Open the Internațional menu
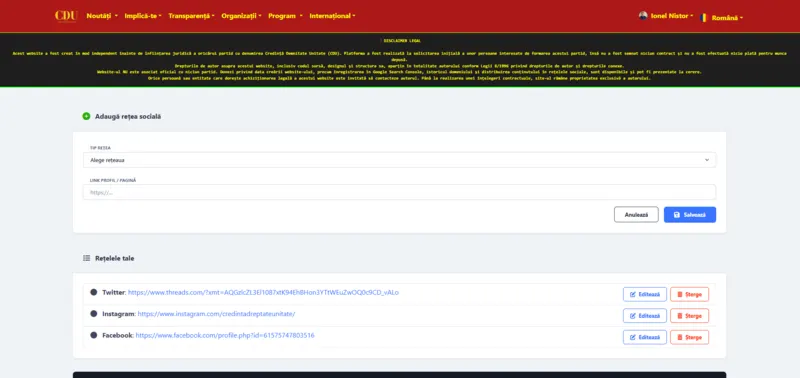This screenshot has height=378, width=800. pos(332,16)
